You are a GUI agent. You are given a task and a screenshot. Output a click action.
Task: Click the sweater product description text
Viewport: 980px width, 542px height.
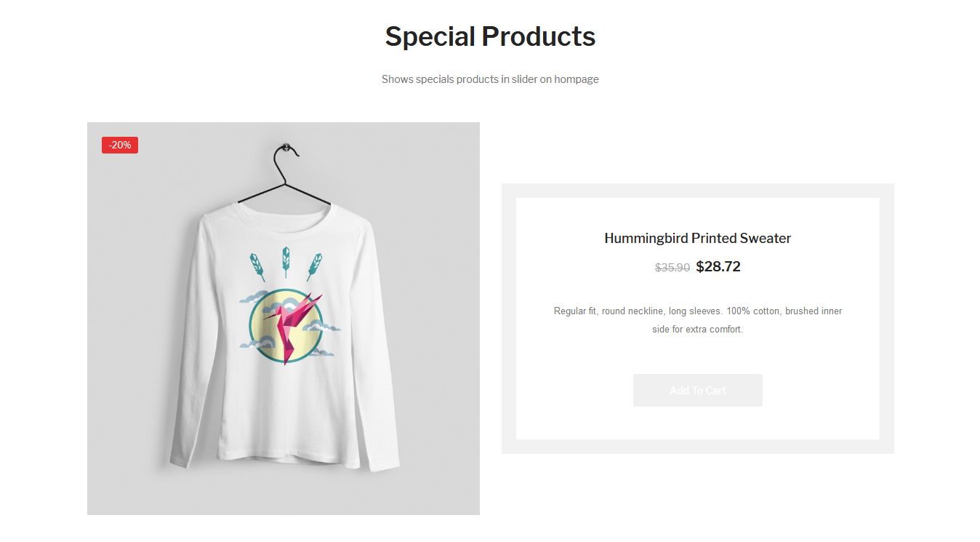(697, 320)
